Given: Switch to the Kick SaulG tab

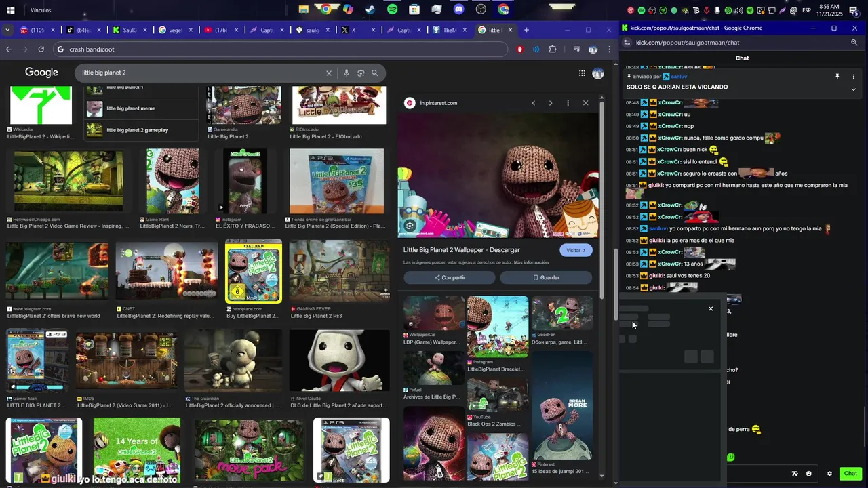Looking at the screenshot, I should 131,30.
